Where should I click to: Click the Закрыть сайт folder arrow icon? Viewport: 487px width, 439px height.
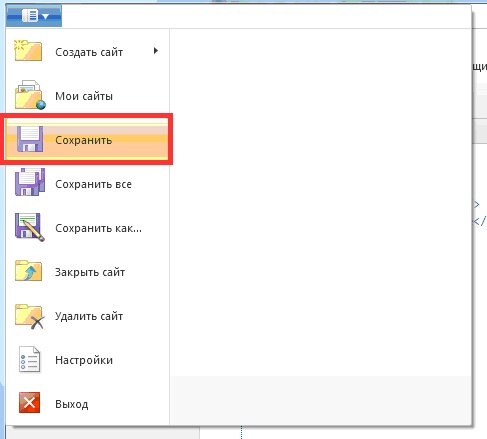pyautogui.click(x=28, y=270)
